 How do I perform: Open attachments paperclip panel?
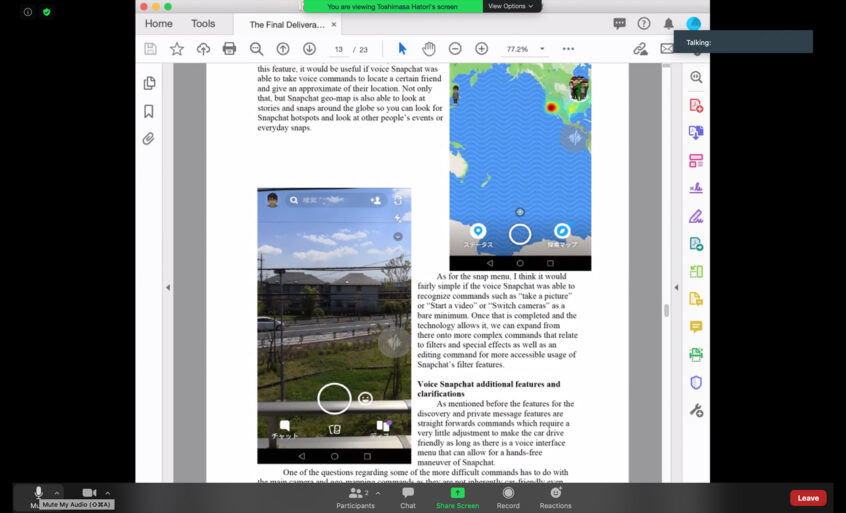[148, 139]
